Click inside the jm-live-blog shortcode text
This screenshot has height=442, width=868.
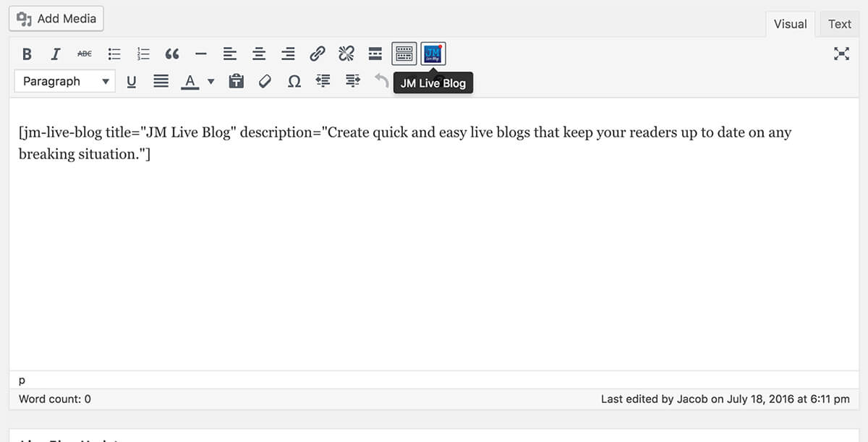(x=405, y=143)
